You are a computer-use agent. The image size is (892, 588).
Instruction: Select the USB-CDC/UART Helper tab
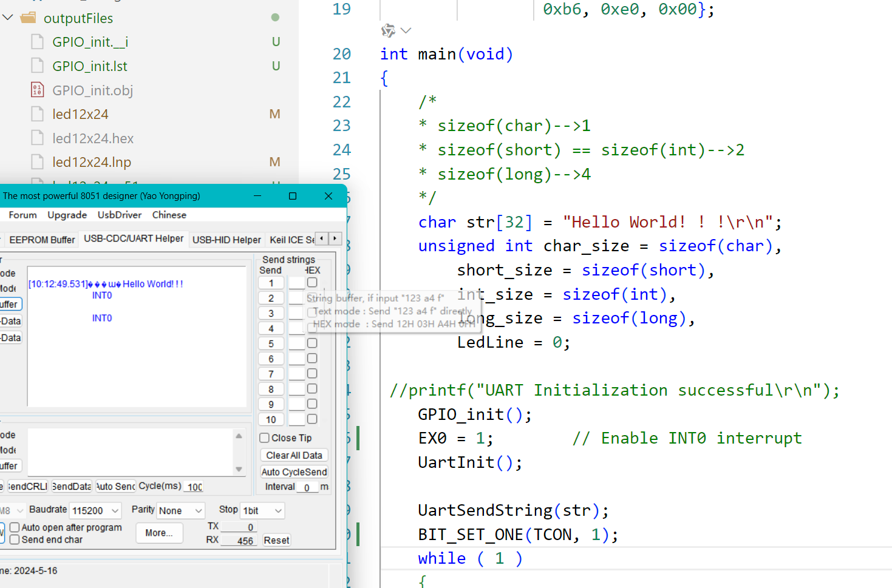click(x=134, y=238)
